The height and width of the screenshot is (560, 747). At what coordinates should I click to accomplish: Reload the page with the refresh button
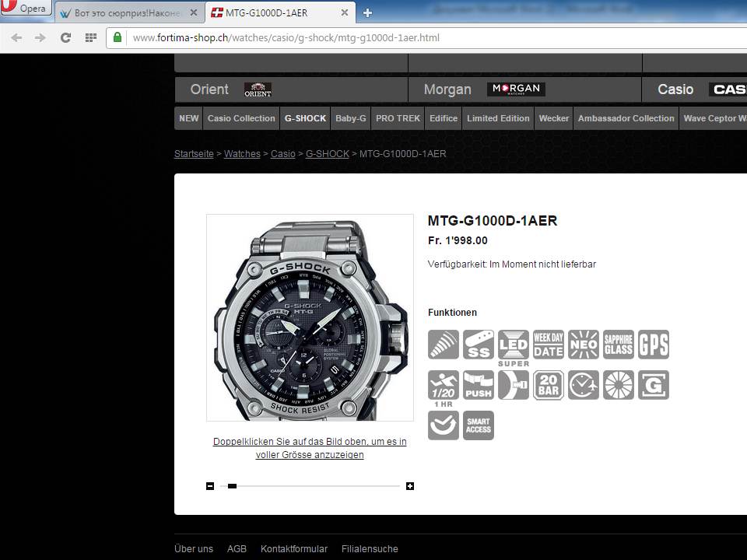click(x=65, y=37)
